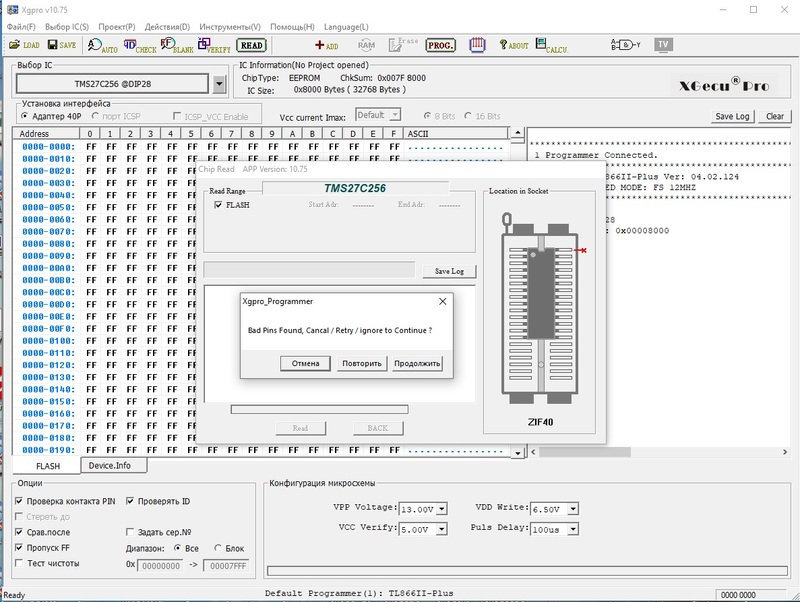800x602 pixels.
Task: Open the Vcc current Imax dropdown
Action: pos(395,115)
